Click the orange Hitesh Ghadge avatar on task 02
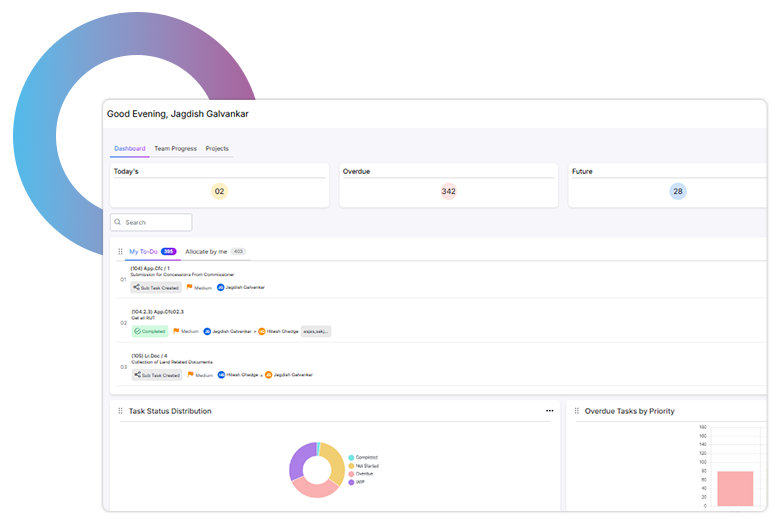 coord(262,331)
